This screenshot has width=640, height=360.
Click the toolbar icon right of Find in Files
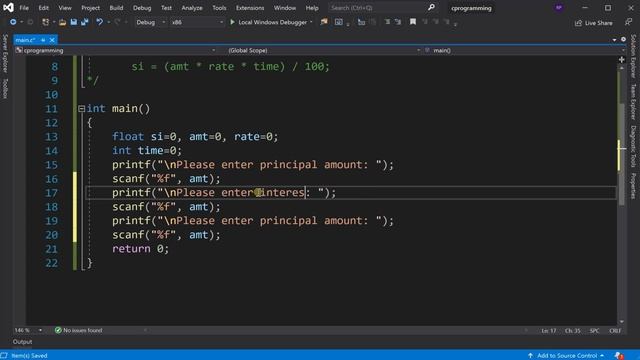tap(338, 22)
